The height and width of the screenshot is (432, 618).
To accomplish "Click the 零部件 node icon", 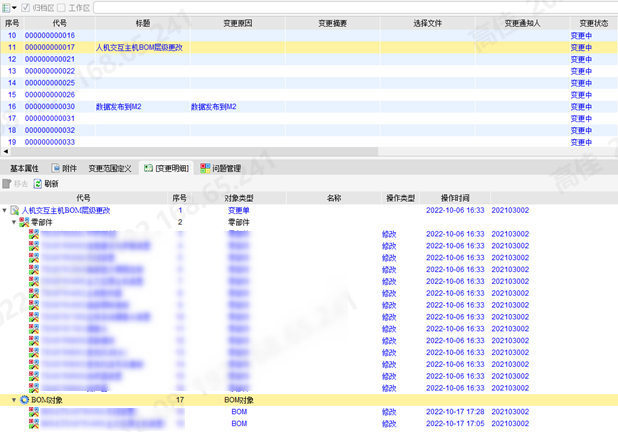I will point(24,223).
